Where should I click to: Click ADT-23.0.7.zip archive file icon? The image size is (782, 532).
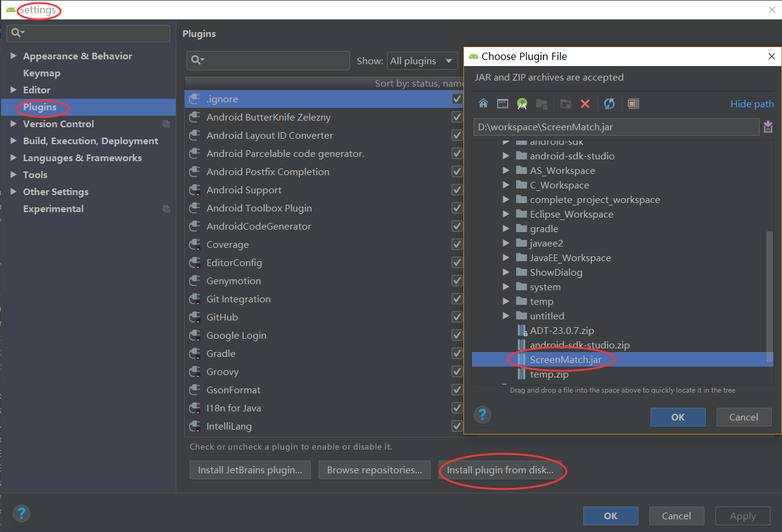(522, 330)
